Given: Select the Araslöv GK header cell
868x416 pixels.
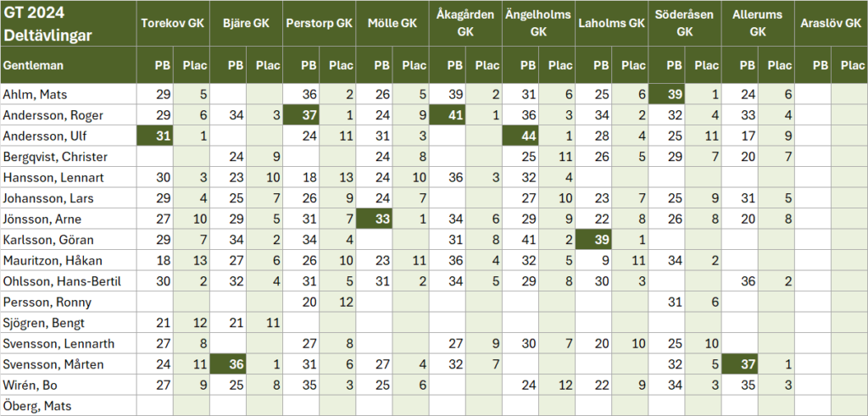Looking at the screenshot, I should [x=832, y=24].
